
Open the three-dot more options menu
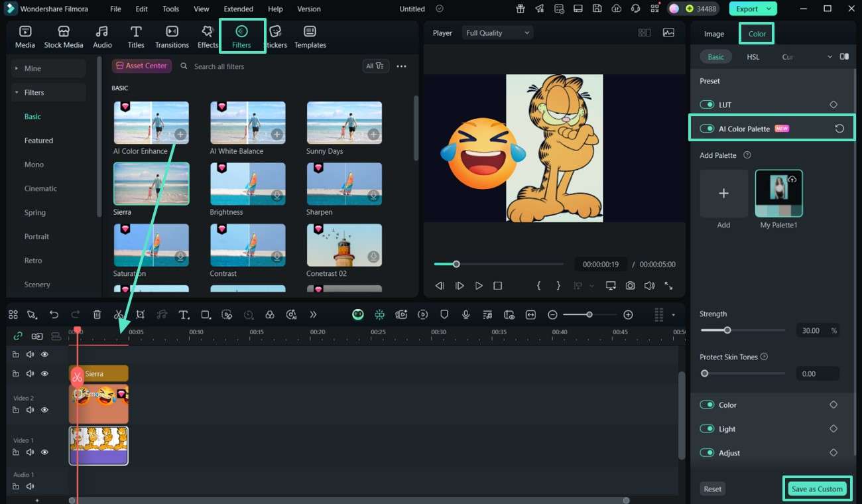tap(401, 66)
